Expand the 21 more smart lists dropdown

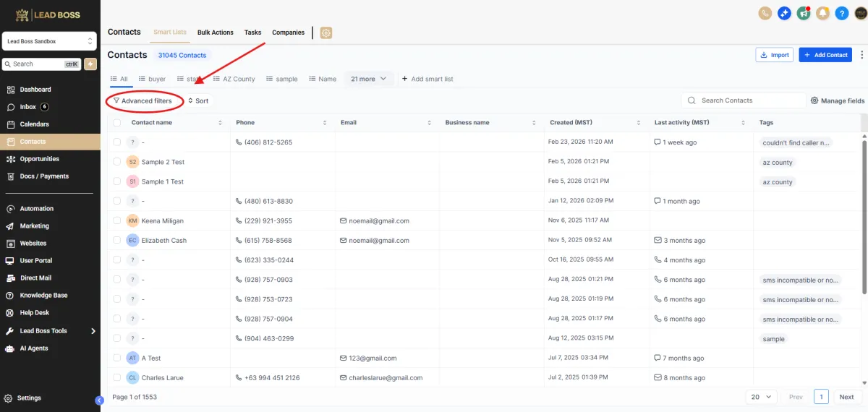[x=369, y=79]
